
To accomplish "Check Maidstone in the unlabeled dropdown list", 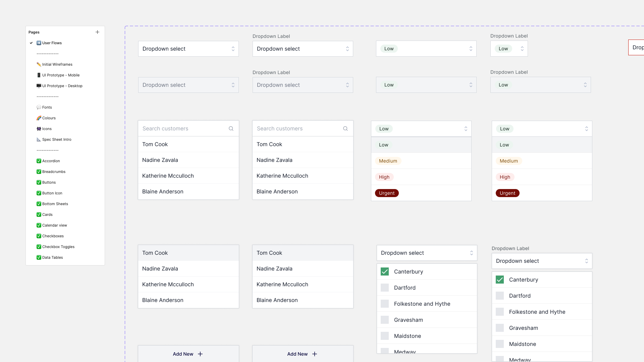I will 385,336.
